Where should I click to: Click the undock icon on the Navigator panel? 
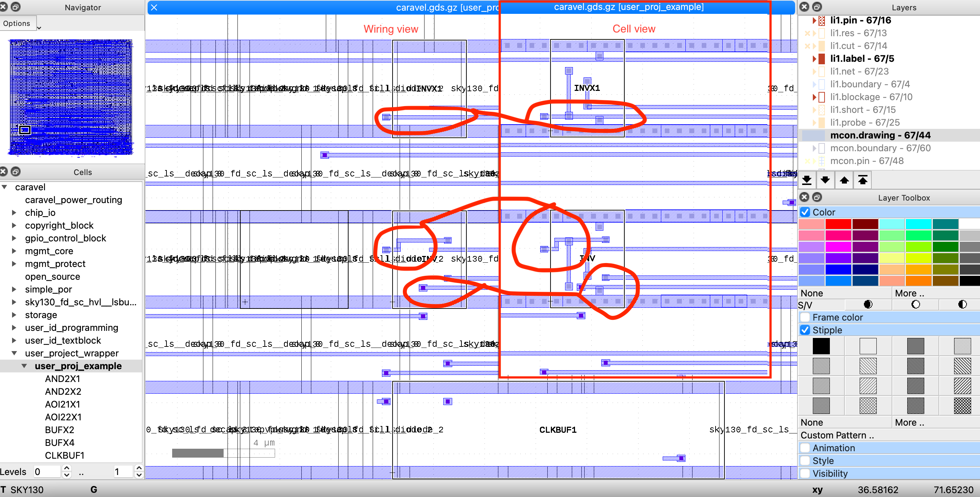(x=16, y=7)
